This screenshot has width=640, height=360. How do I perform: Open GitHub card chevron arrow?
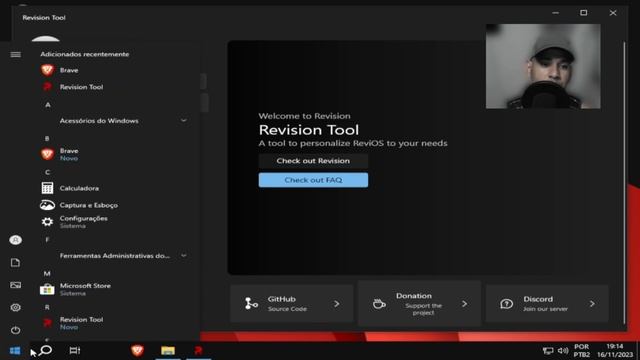[x=337, y=304]
